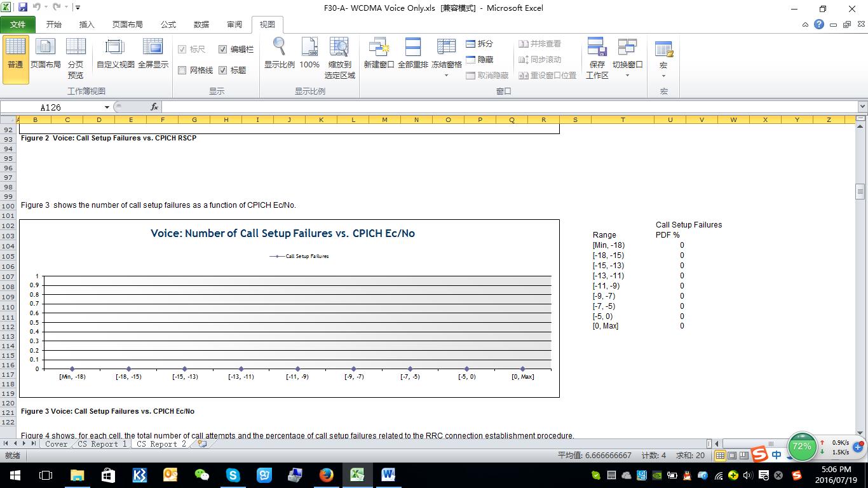This screenshot has width=868, height=488.
Task: Switch to the CS Report 1 sheet
Action: point(102,444)
